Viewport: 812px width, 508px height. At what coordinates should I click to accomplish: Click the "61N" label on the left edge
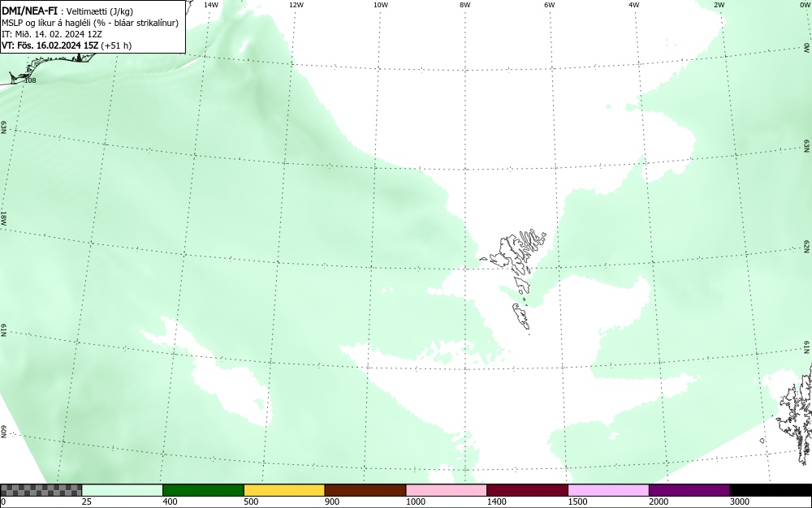(x=3, y=330)
